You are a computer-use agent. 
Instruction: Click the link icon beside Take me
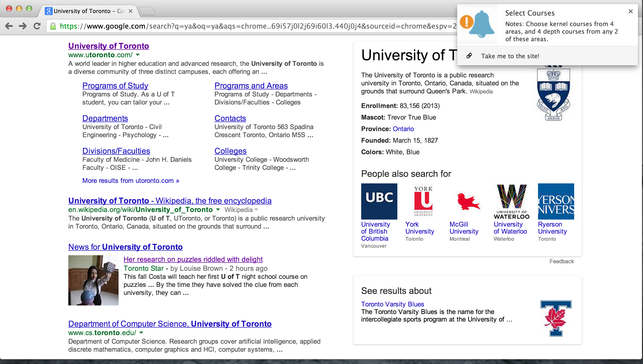pos(469,56)
